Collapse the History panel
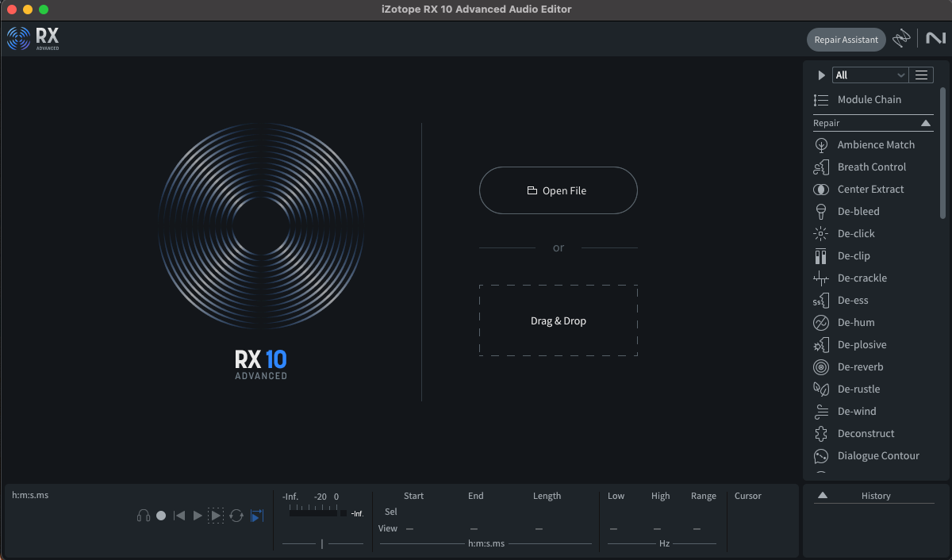 tap(823, 495)
